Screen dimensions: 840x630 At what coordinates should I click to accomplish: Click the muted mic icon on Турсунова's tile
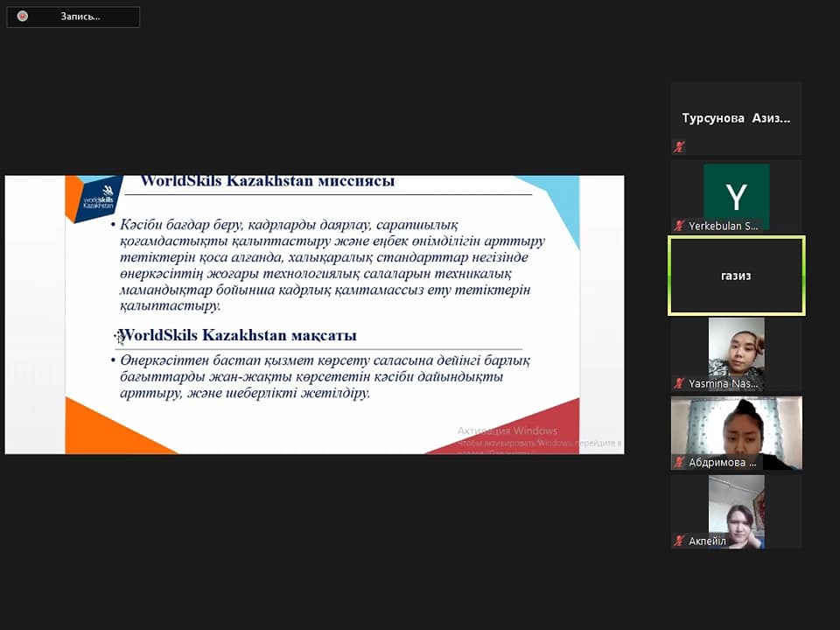click(x=679, y=147)
